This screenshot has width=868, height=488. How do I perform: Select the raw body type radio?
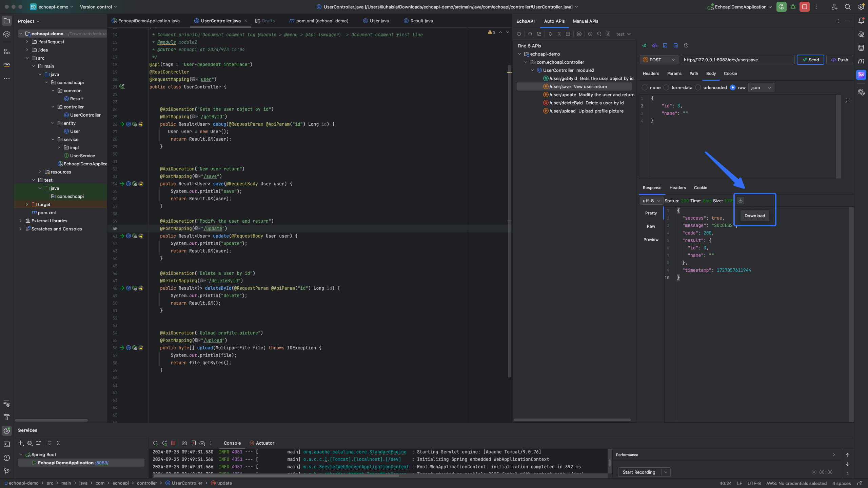pyautogui.click(x=733, y=87)
